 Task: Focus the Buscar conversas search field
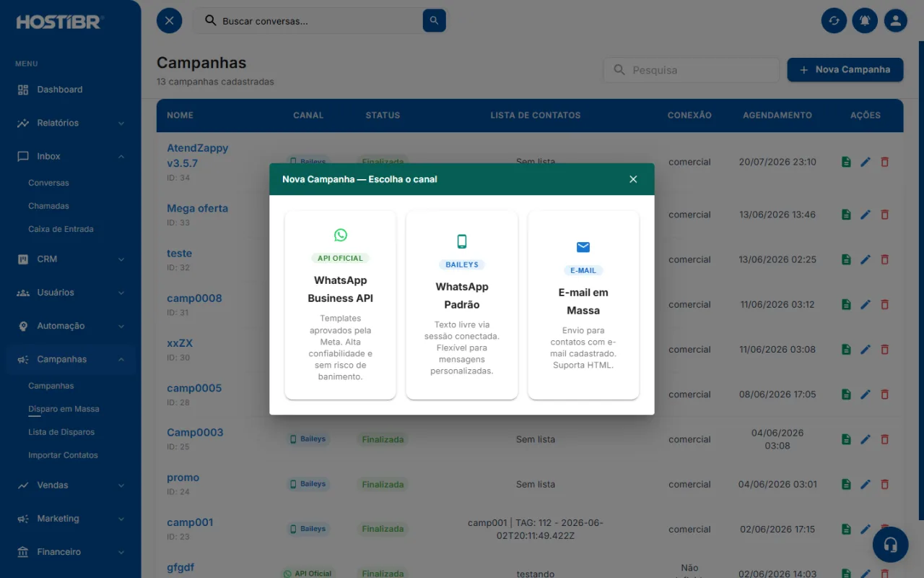[x=320, y=21]
